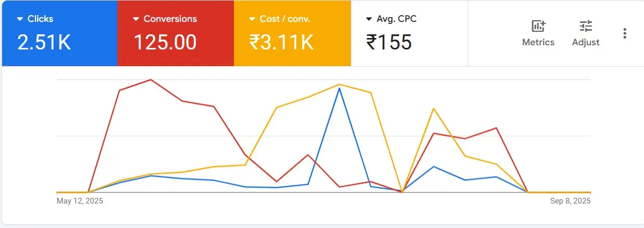
Task: Select the white Avg. CPC card title
Action: (396, 19)
